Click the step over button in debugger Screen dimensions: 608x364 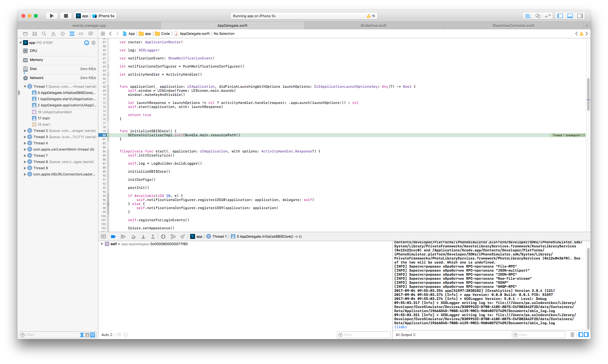pyautogui.click(x=133, y=236)
